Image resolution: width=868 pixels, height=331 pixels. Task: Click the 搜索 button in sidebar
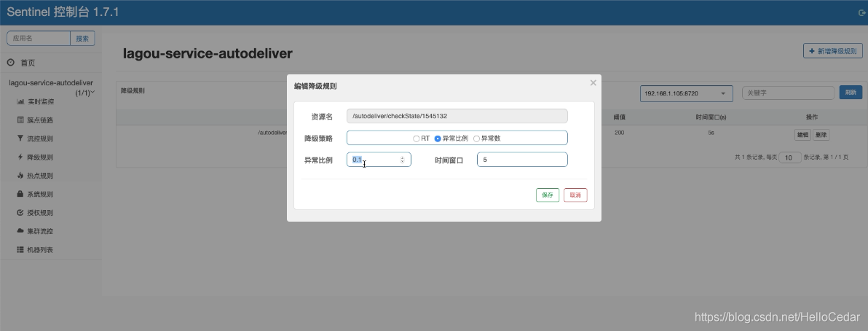click(82, 38)
